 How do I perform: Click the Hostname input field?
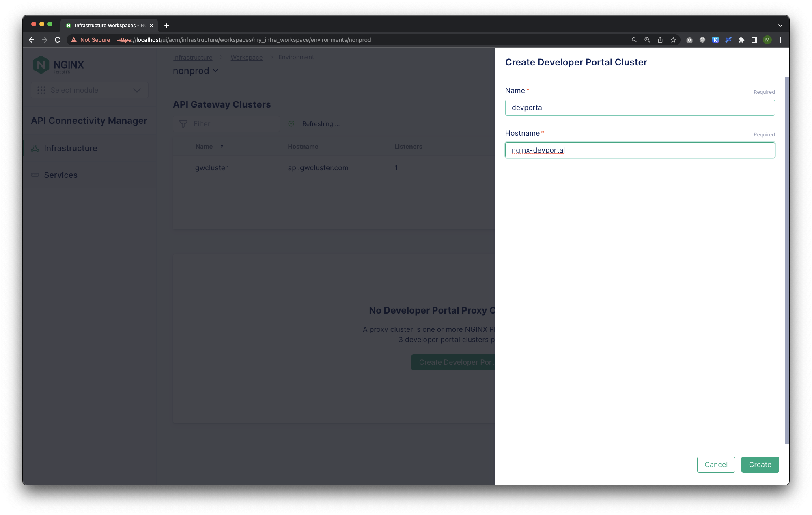[x=640, y=150]
